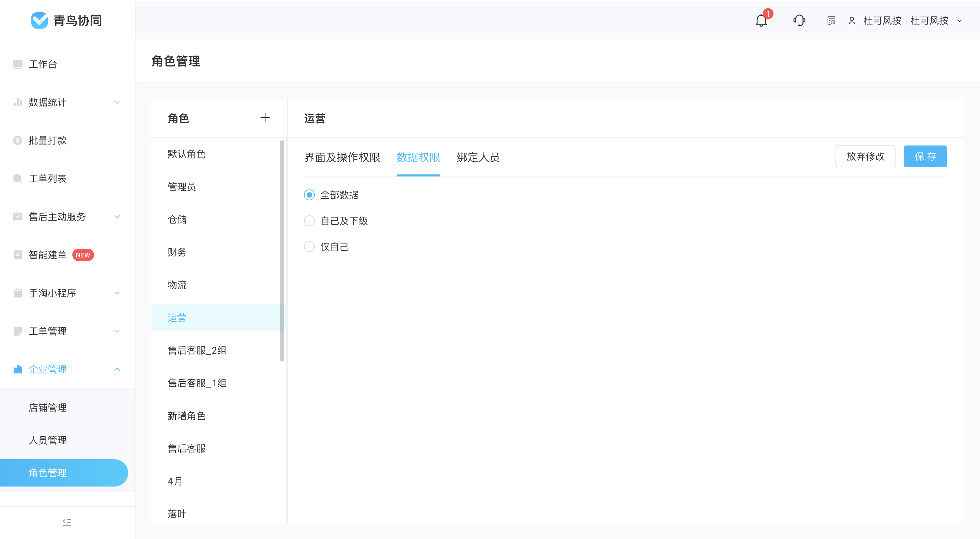The height and width of the screenshot is (539, 980).
Task: Click the 手淘小程序 clipboard icon
Action: [x=17, y=293]
